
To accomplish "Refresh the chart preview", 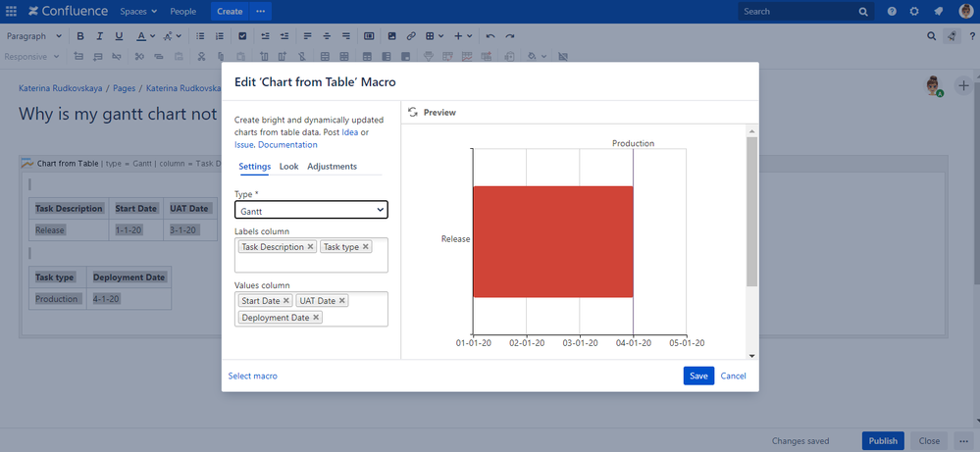I will pyautogui.click(x=413, y=113).
